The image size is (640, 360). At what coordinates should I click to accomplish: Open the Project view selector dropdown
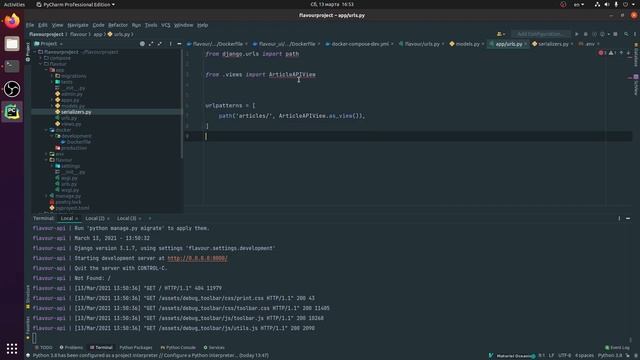coord(49,44)
